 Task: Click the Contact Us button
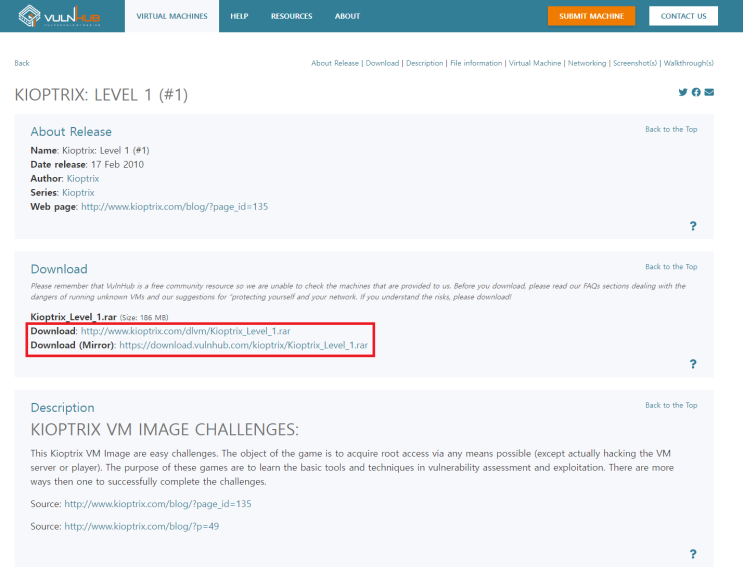point(683,16)
